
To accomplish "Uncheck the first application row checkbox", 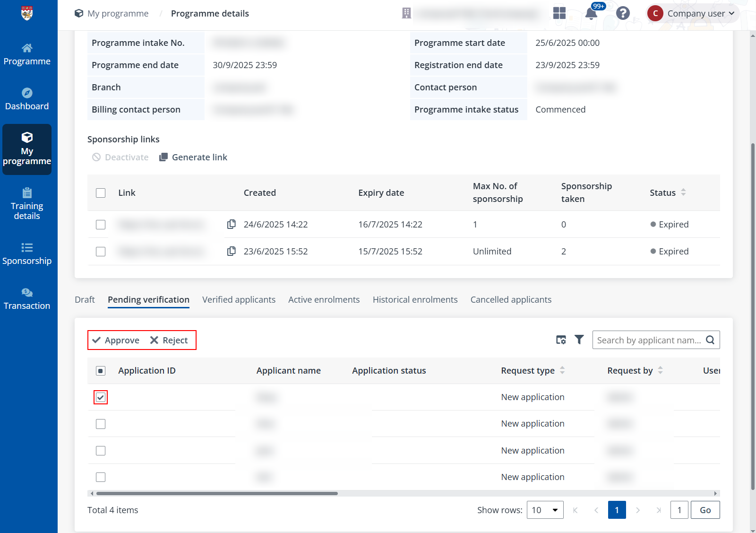I will tap(100, 397).
